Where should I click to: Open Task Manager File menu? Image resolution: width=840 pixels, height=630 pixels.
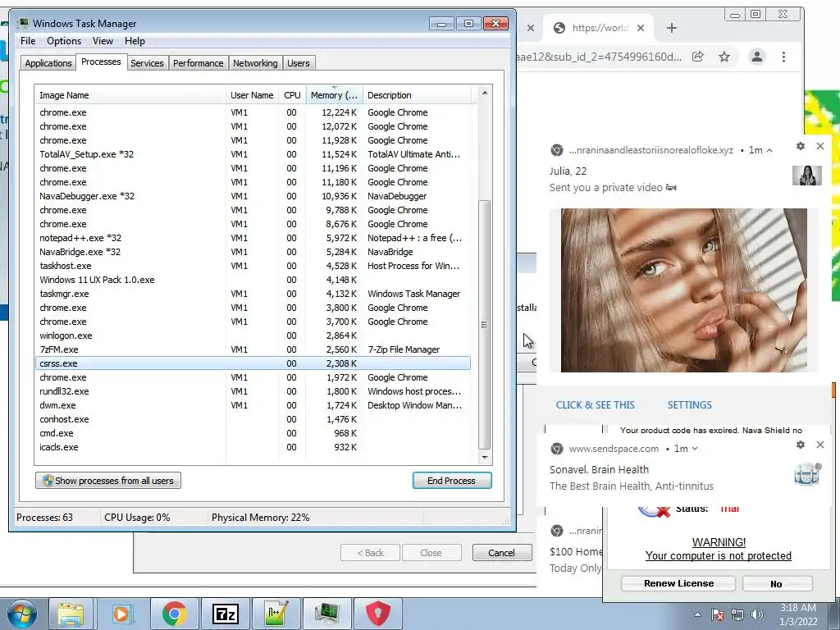click(28, 41)
